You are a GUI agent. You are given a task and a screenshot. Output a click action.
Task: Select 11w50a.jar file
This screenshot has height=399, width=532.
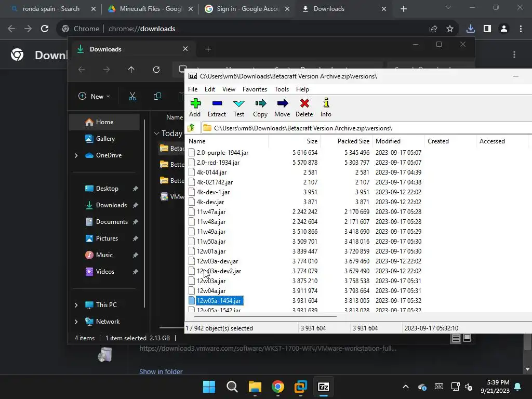click(x=211, y=241)
